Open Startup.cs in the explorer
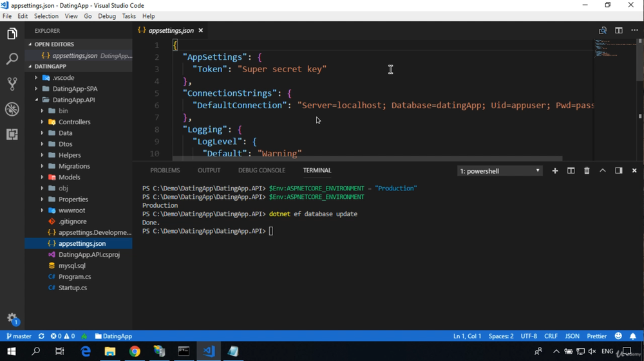The height and width of the screenshot is (361, 644). 78,288
